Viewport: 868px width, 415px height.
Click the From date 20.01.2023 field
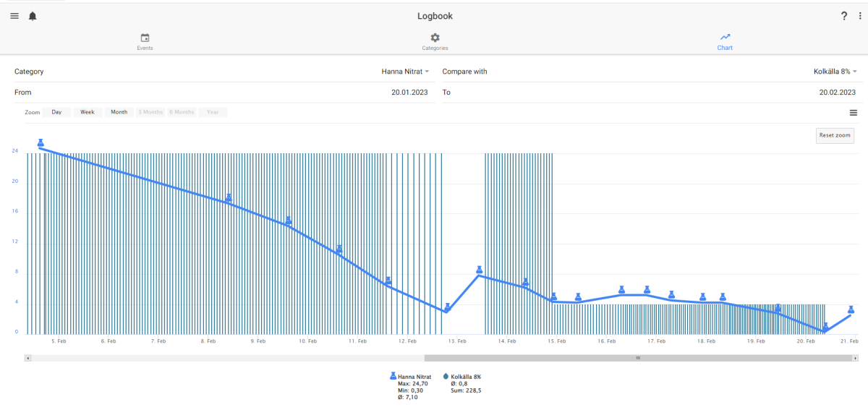pos(220,93)
